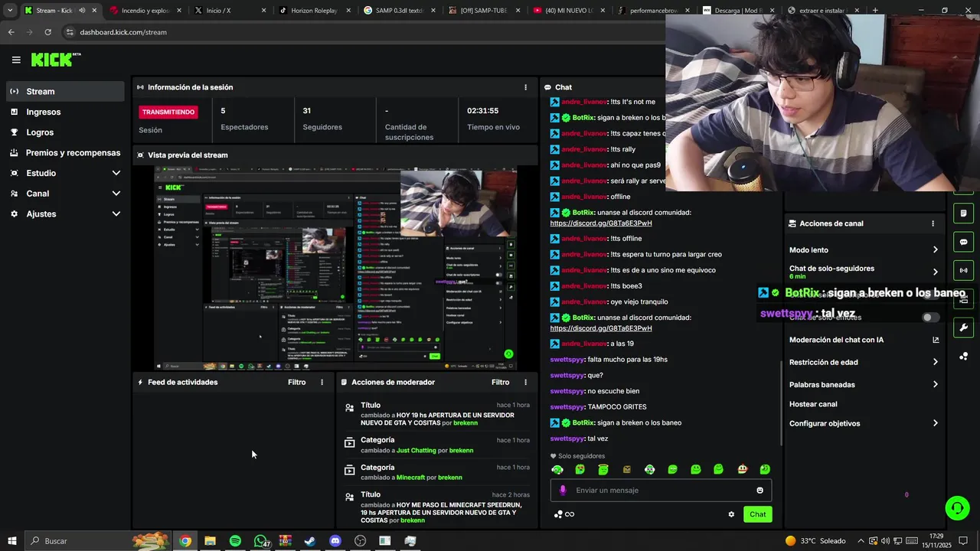Select Stream in the sidebar

coord(65,91)
